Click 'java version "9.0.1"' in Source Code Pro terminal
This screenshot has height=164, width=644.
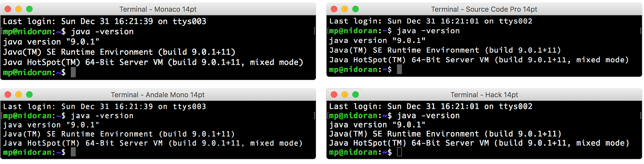click(x=377, y=41)
